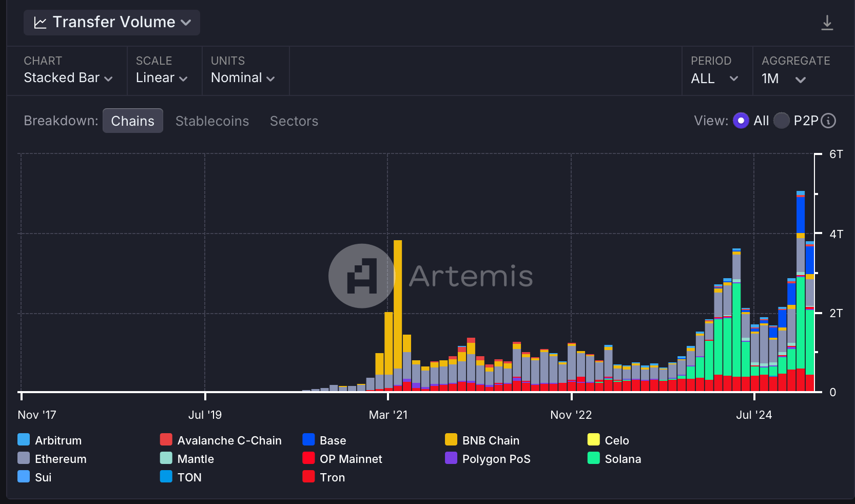Image resolution: width=855 pixels, height=504 pixels.
Task: Toggle TON legend swatch
Action: coord(166,476)
